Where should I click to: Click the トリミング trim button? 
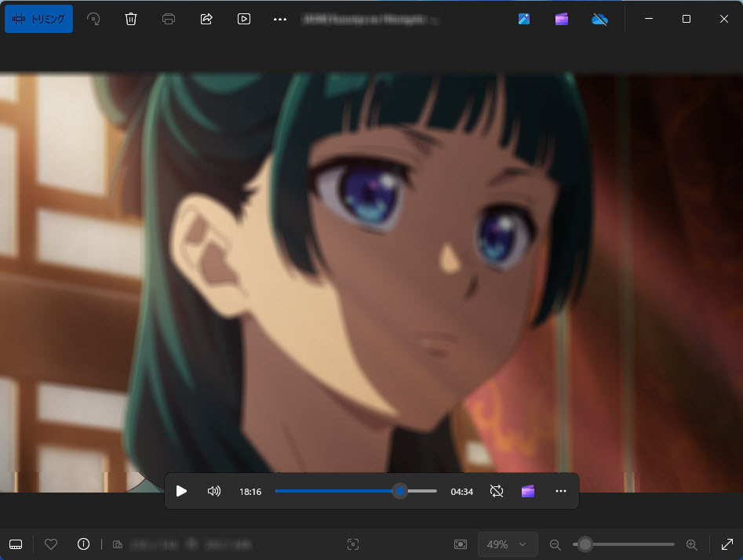38,19
